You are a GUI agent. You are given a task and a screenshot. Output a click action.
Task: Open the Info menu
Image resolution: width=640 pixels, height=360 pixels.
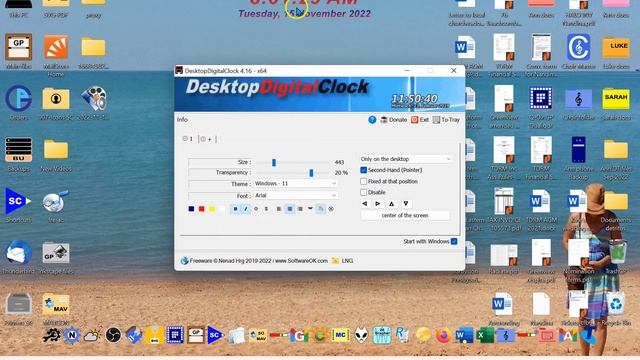tap(182, 120)
